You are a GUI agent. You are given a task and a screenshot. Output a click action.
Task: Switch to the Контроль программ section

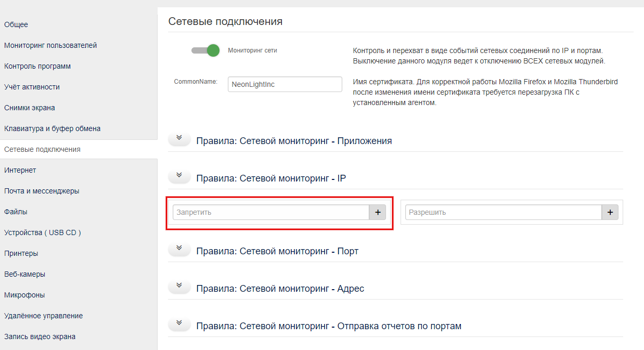[x=31, y=66]
